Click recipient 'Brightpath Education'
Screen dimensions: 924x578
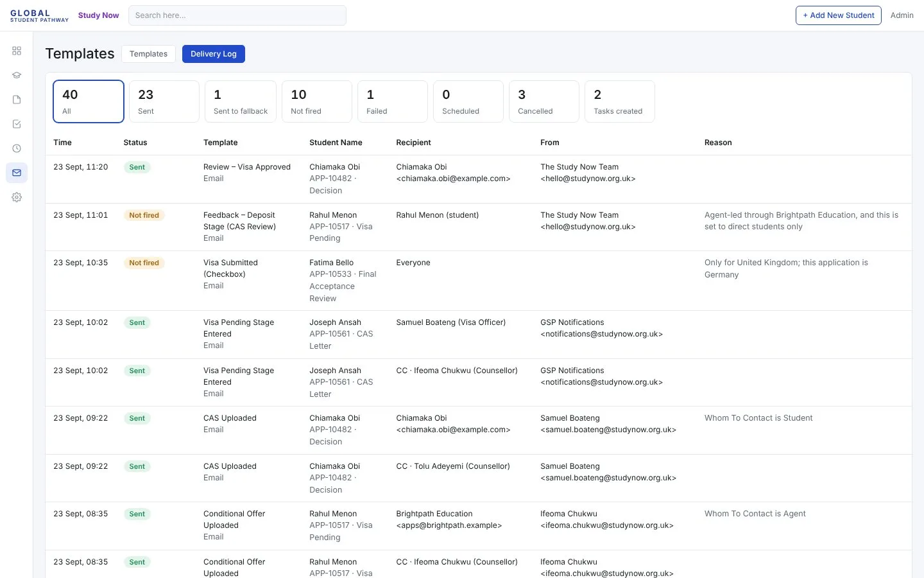[x=434, y=514]
